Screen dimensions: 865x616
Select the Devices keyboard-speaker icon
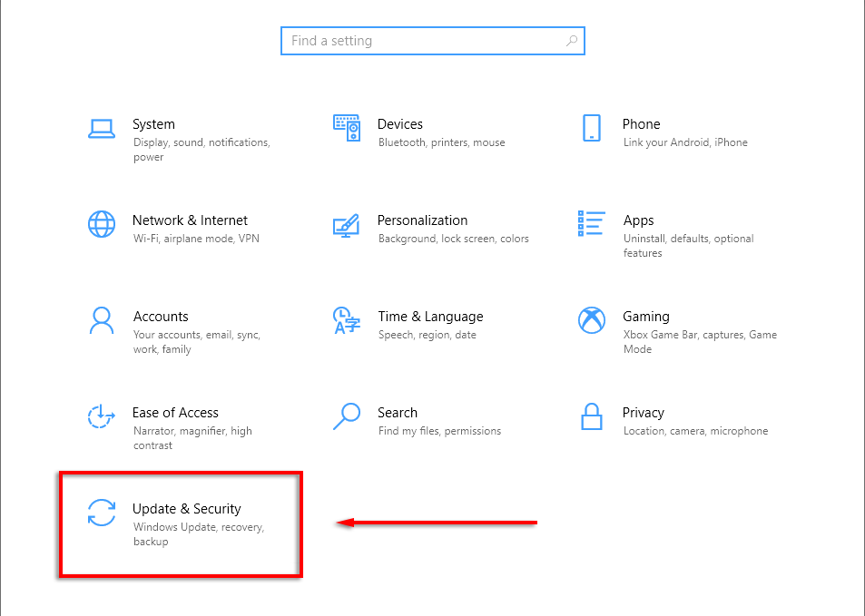click(347, 128)
